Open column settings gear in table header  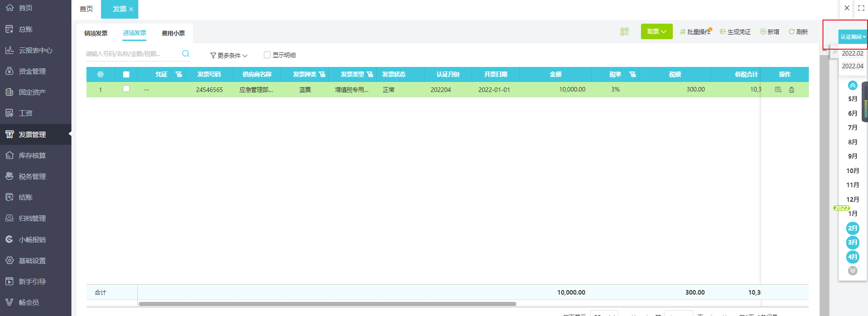pos(101,74)
